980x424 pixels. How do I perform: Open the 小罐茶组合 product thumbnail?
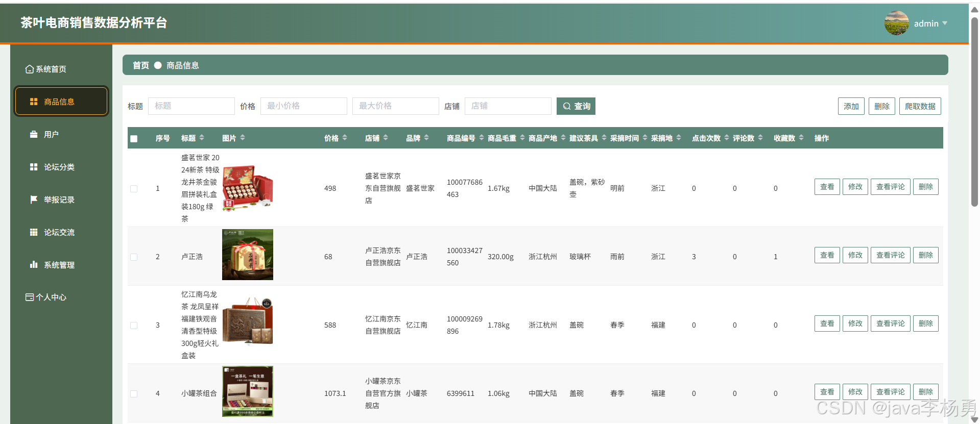pyautogui.click(x=248, y=391)
